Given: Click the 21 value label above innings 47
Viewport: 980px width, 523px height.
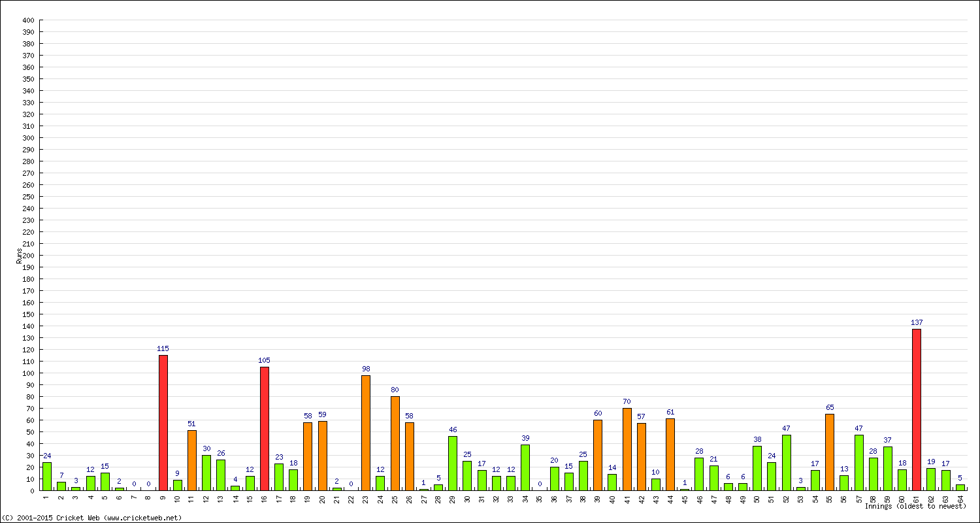Looking at the screenshot, I should click(714, 459).
